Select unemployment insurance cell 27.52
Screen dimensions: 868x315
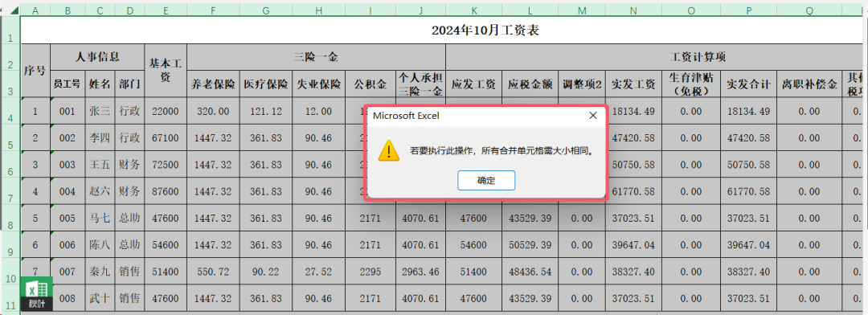[x=319, y=272]
